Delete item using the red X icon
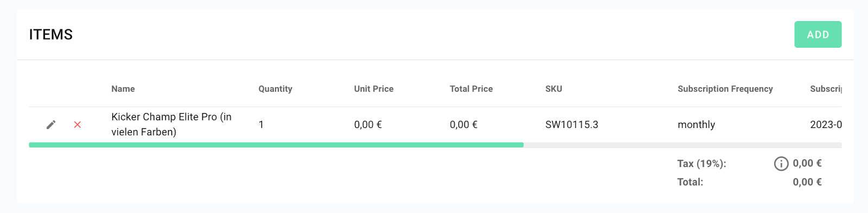868x213 pixels. (x=78, y=125)
